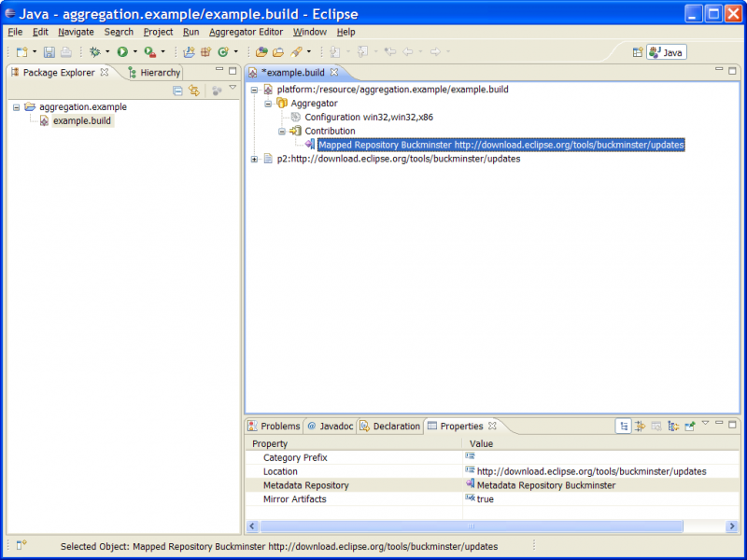Toggle Link with Editor in Package Explorer

194,91
